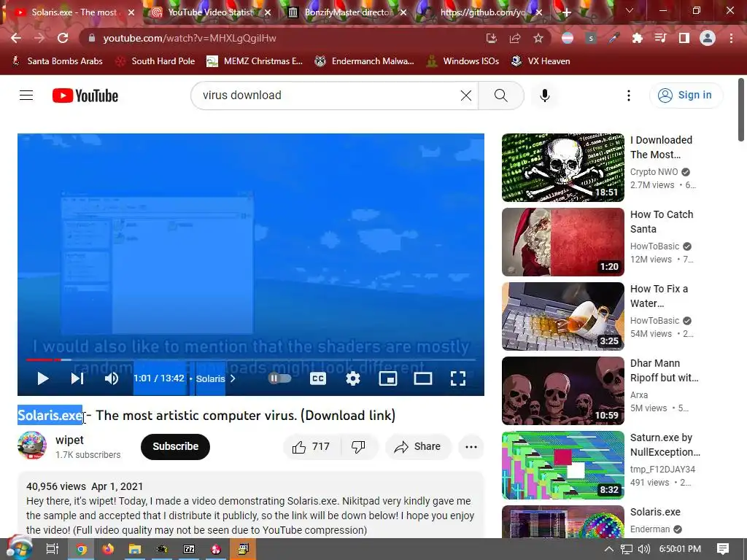Open File Explorer from taskbar
This screenshot has height=560, width=747.
tap(135, 550)
